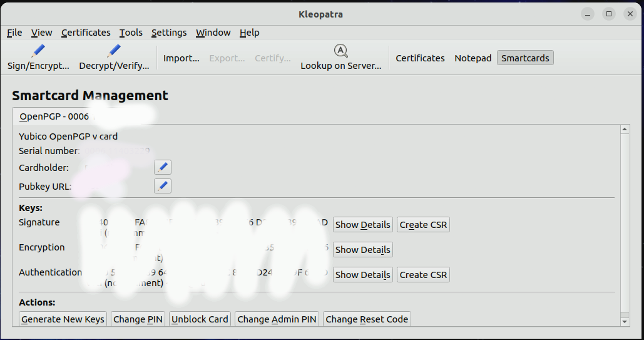Click Unblock Card button
The image size is (644, 340).
(x=200, y=319)
